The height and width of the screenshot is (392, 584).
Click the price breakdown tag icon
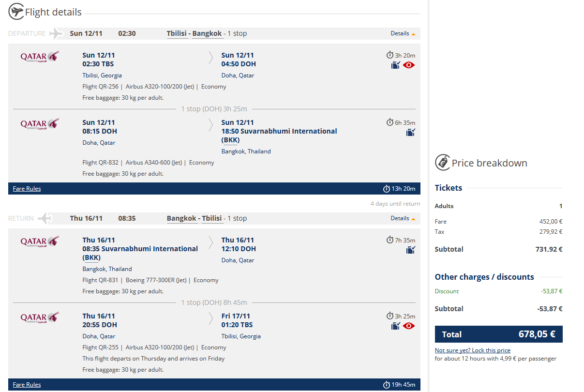point(442,163)
